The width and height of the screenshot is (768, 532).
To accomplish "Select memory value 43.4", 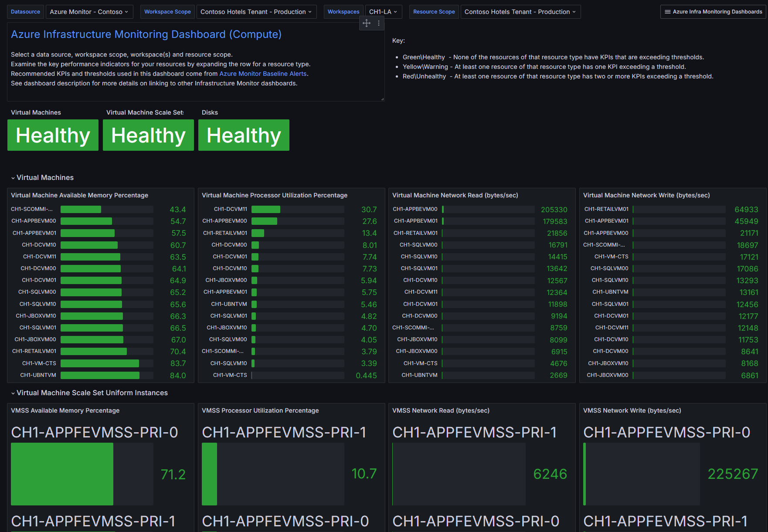I will coord(178,210).
